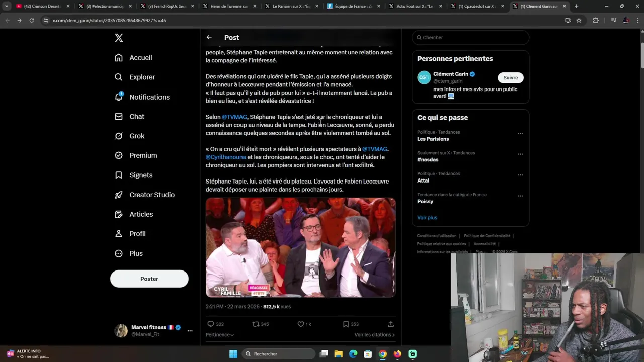Viewport: 644px width, 362px height.
Task: Click the address bar URL
Action: (x=109, y=21)
